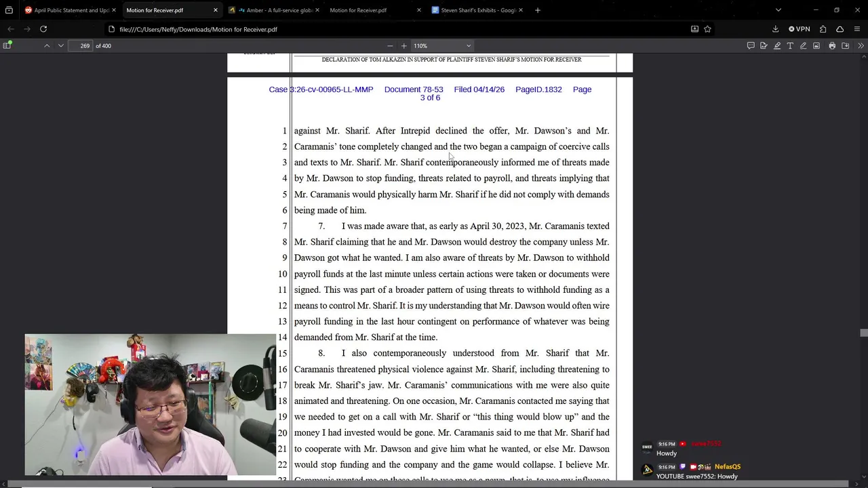Print the PDF document
The image size is (868, 488).
832,45
